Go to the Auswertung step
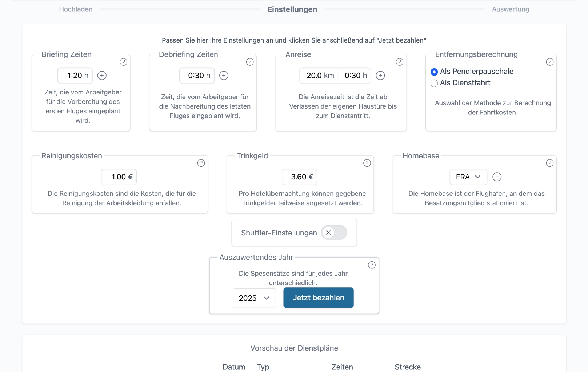 coord(511,9)
